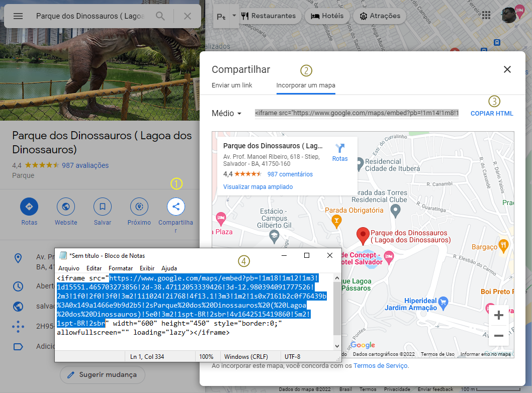Click the Residencial Cidade de Ituberá marker
This screenshot has width=532, height=393.
pos(360,164)
